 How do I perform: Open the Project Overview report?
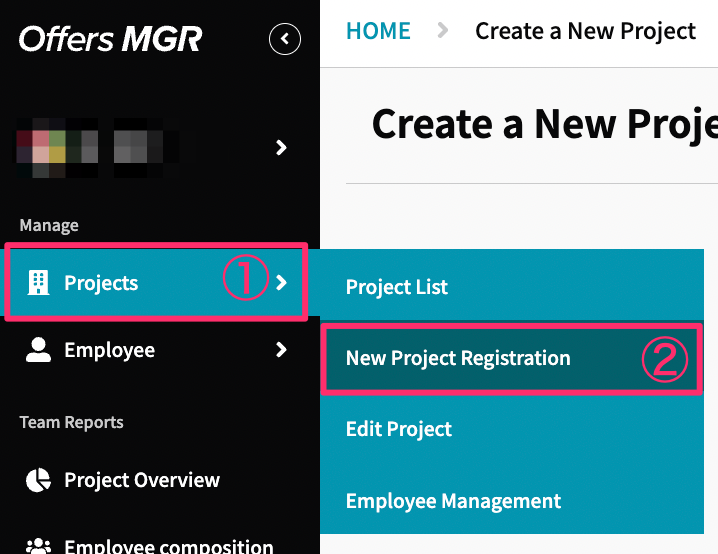click(142, 480)
